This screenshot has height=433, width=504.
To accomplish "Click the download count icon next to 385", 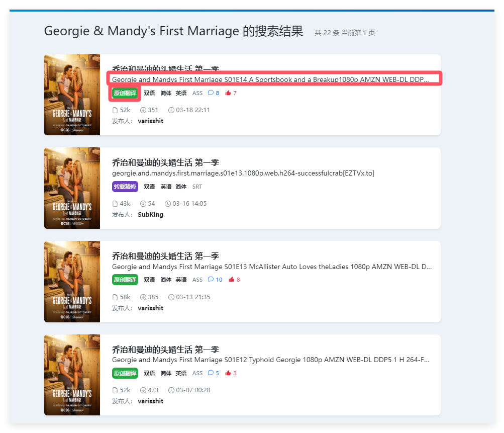I will click(143, 297).
